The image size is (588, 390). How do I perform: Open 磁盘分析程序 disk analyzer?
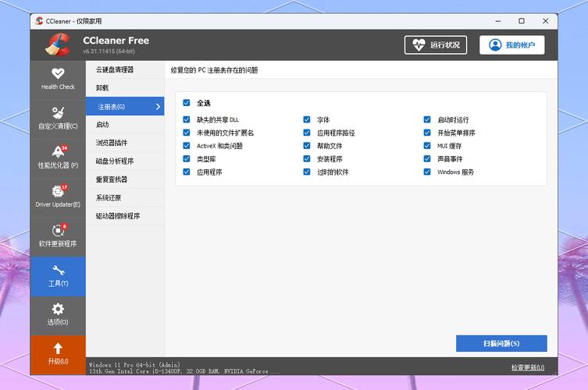pos(125,161)
